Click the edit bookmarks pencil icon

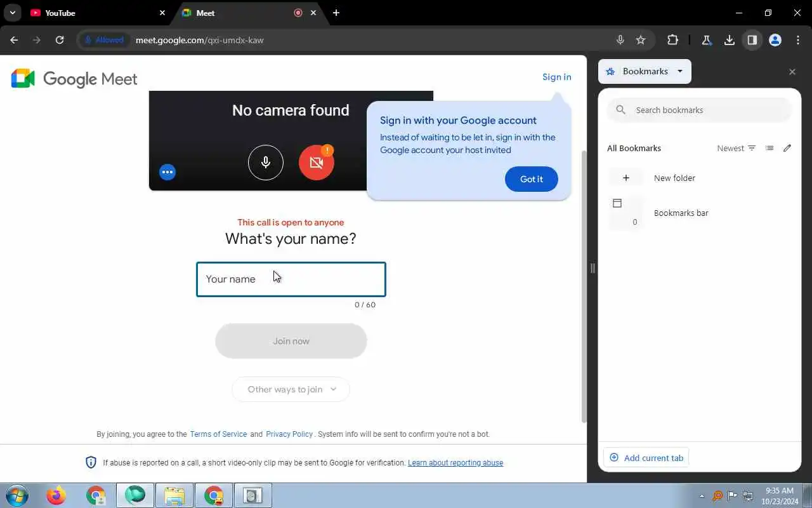pyautogui.click(x=787, y=148)
